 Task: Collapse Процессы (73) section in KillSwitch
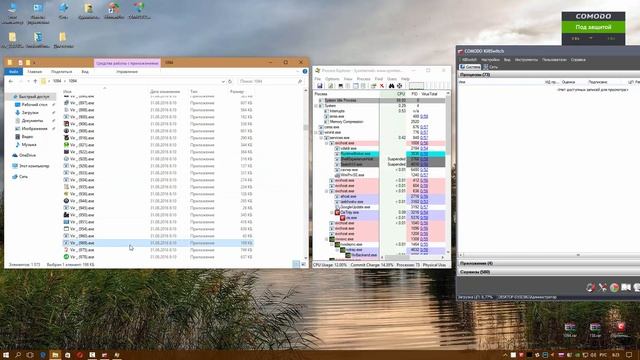click(549, 75)
